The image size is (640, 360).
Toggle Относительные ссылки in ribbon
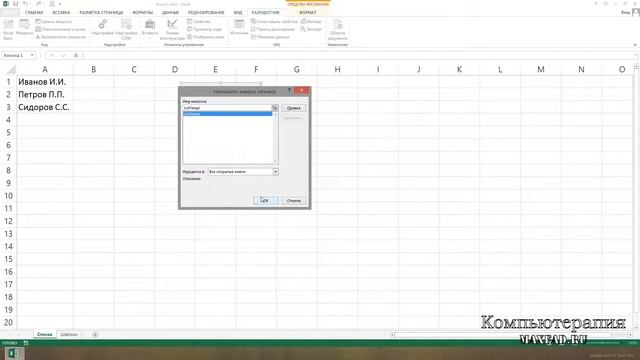(60, 29)
